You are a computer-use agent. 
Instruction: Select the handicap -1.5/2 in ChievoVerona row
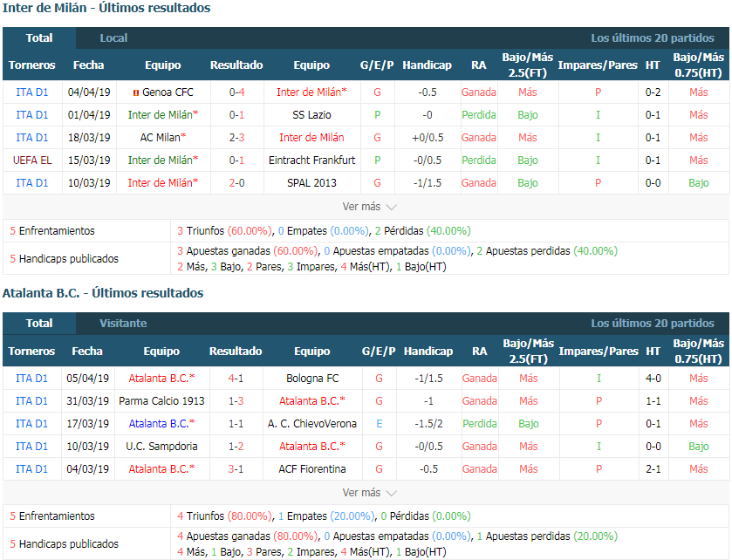pos(428,424)
